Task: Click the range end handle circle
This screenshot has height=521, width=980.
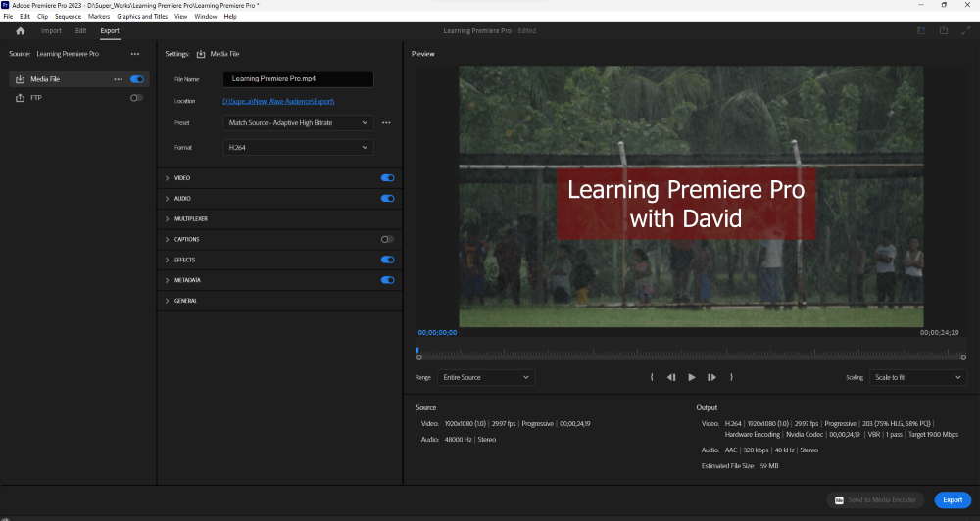Action: tap(963, 358)
